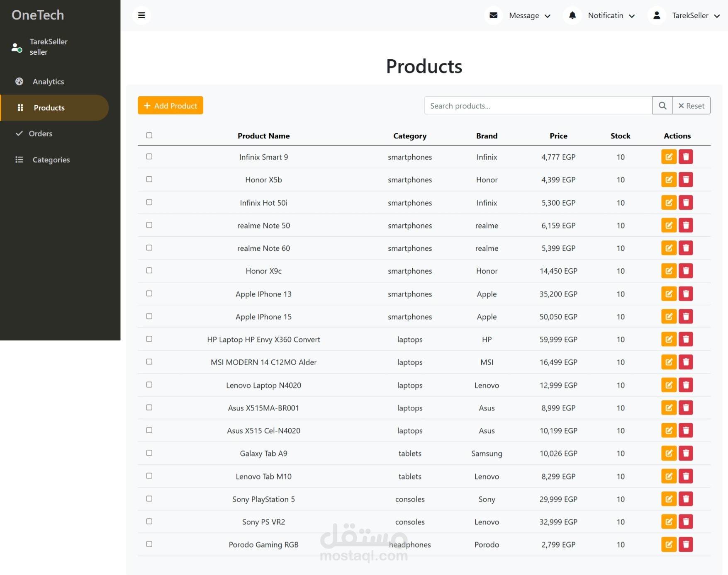Click the OneTech logo
Viewport: 728px width, 575px height.
coord(38,15)
